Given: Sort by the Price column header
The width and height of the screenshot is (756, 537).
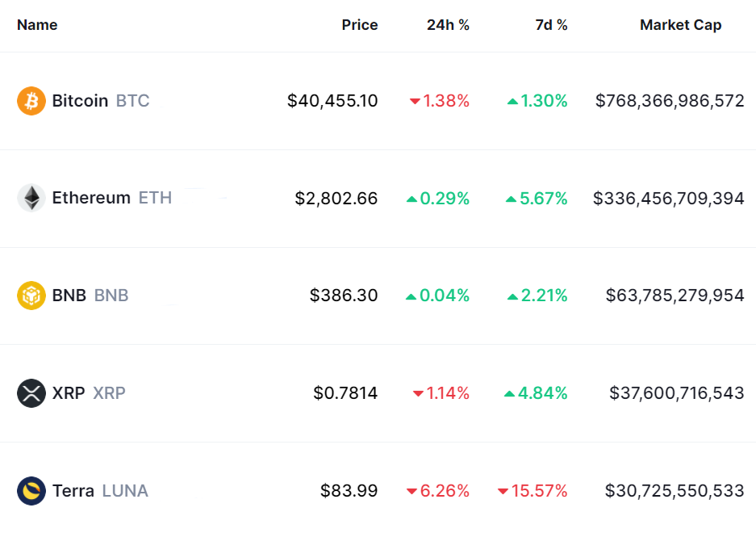Looking at the screenshot, I should coord(359,25).
